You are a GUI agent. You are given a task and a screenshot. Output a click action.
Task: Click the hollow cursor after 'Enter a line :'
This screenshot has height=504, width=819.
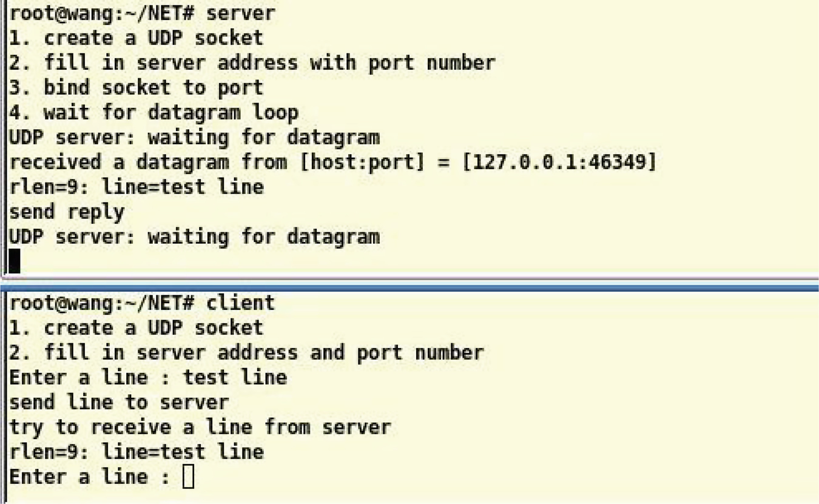(189, 477)
